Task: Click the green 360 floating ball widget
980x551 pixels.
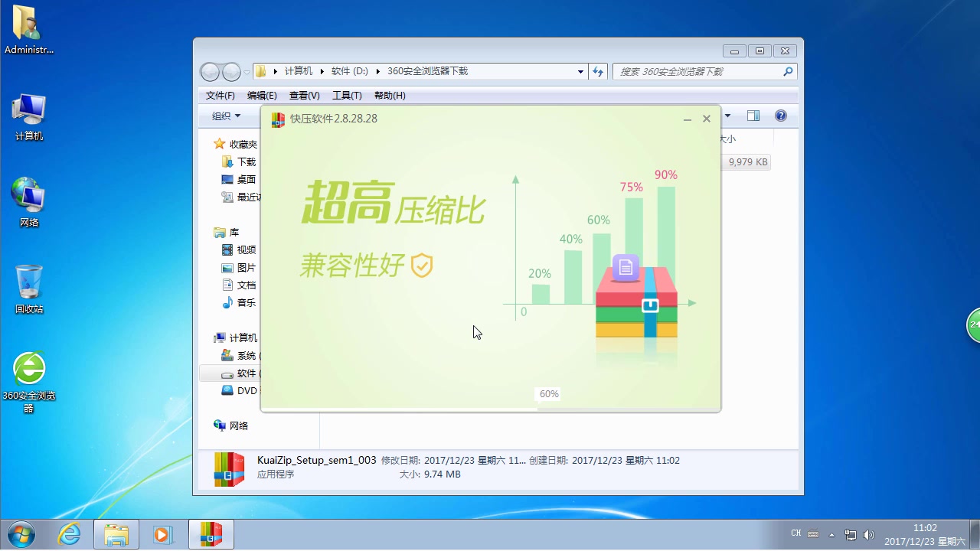Action: [973, 325]
